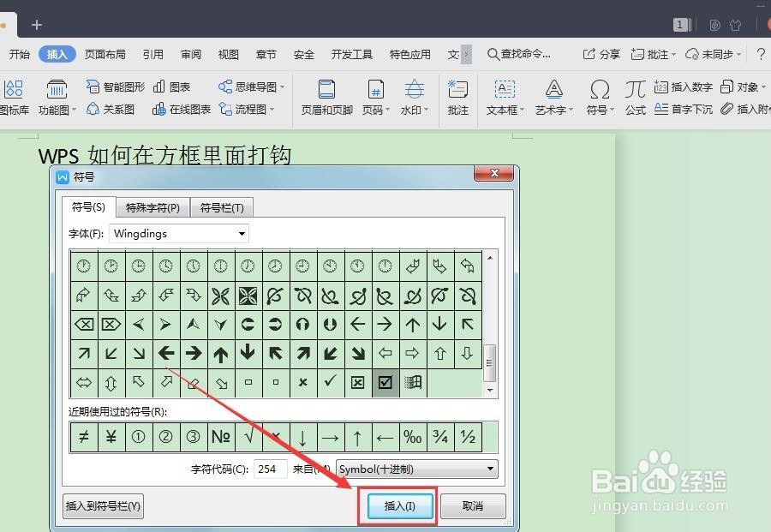771x532 pixels.
Task: Switch to 符号(S) tab
Action: pos(88,207)
